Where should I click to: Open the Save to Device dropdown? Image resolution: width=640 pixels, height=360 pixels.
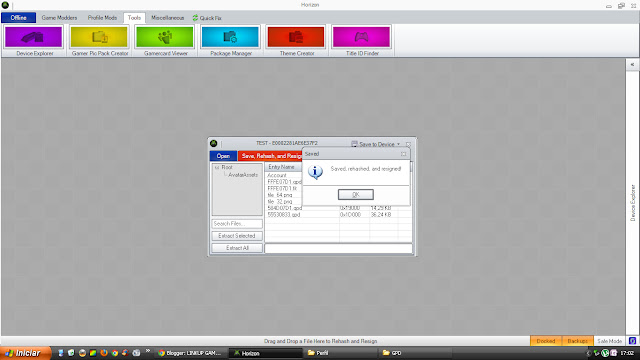[x=376, y=144]
